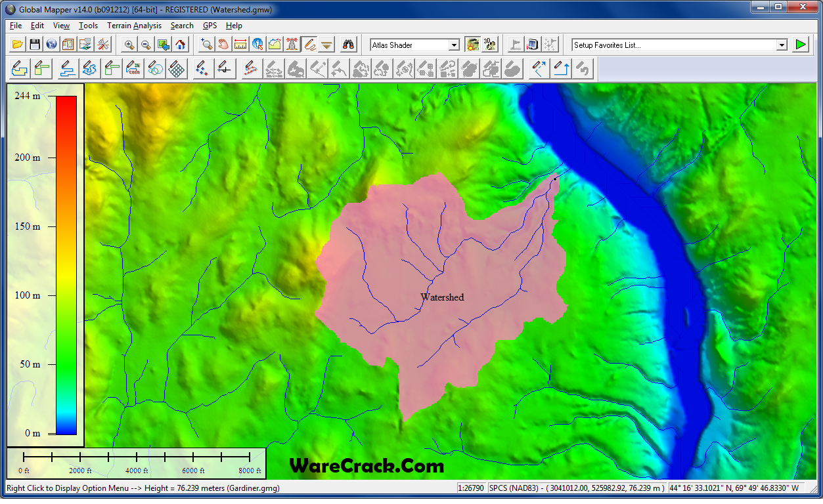823x504 pixels.
Task: Select the View Shed antenna tool
Action: click(292, 45)
